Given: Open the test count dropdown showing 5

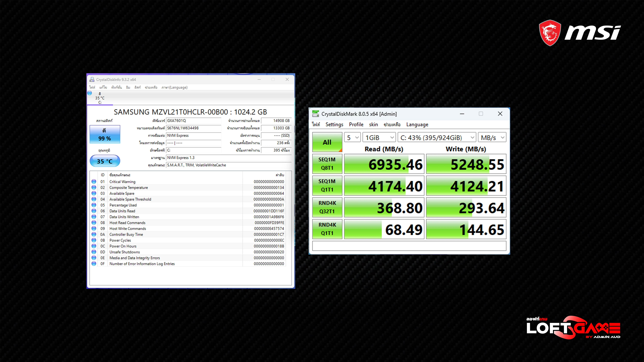Looking at the screenshot, I should [x=352, y=137].
